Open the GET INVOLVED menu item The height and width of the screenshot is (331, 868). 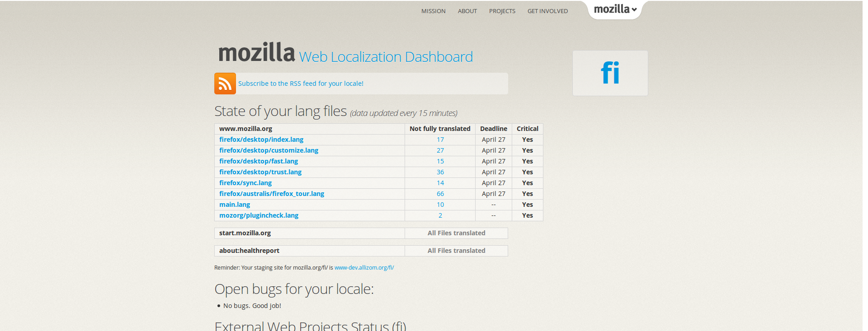click(x=547, y=11)
